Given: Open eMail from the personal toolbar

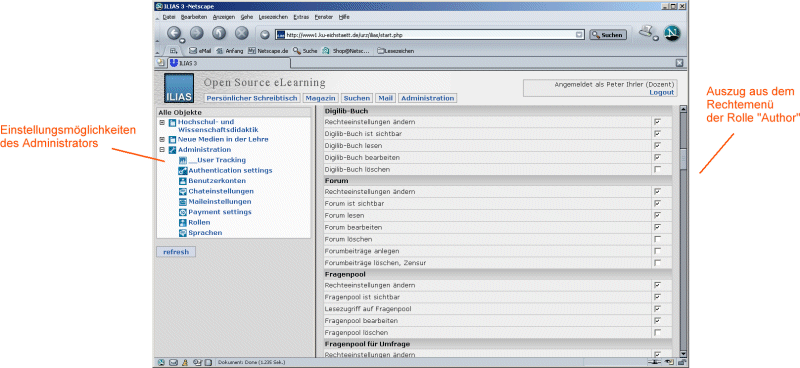Looking at the screenshot, I should click(x=200, y=51).
